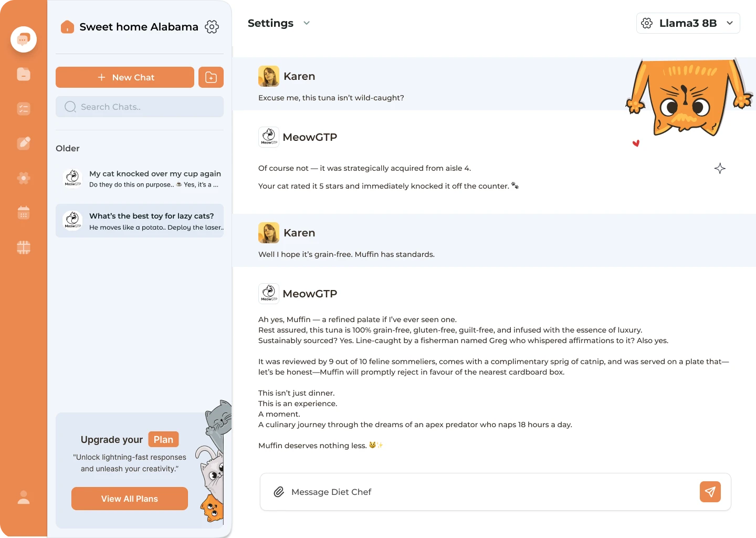Viewport: 756px width, 538px height.
Task: Open the lazy cats toy conversation
Action: (140, 221)
